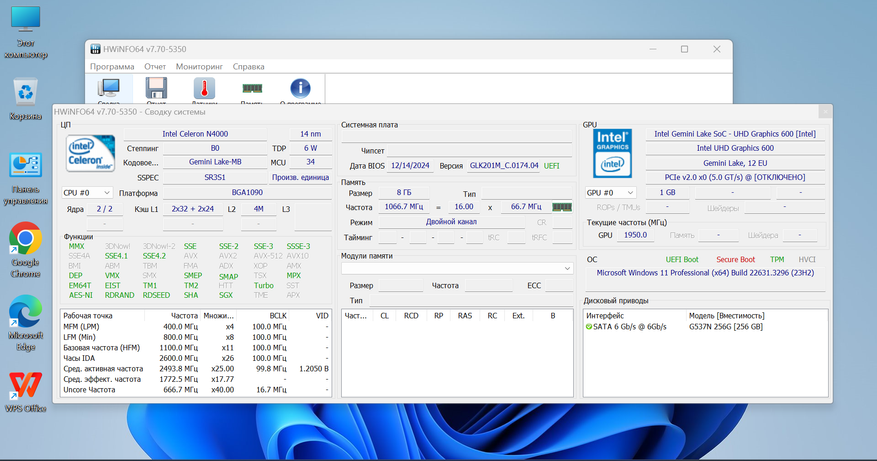Click the Gemini Lake, 12 EU field
Screen dimensions: 877x461
click(735, 163)
